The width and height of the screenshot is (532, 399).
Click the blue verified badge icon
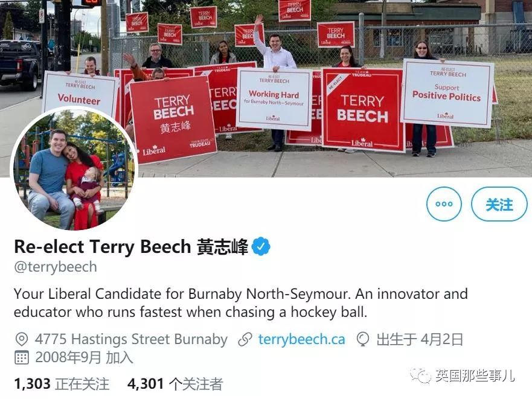point(261,246)
